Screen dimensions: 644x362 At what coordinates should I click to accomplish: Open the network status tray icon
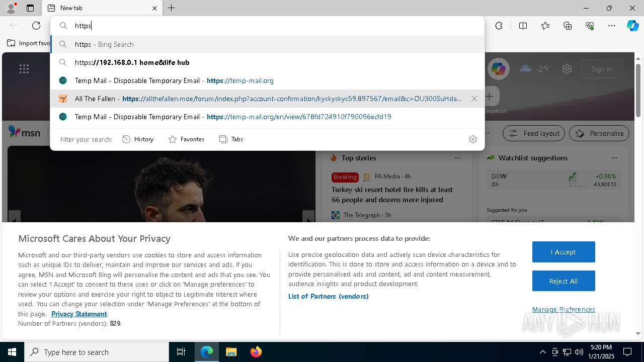point(567,352)
